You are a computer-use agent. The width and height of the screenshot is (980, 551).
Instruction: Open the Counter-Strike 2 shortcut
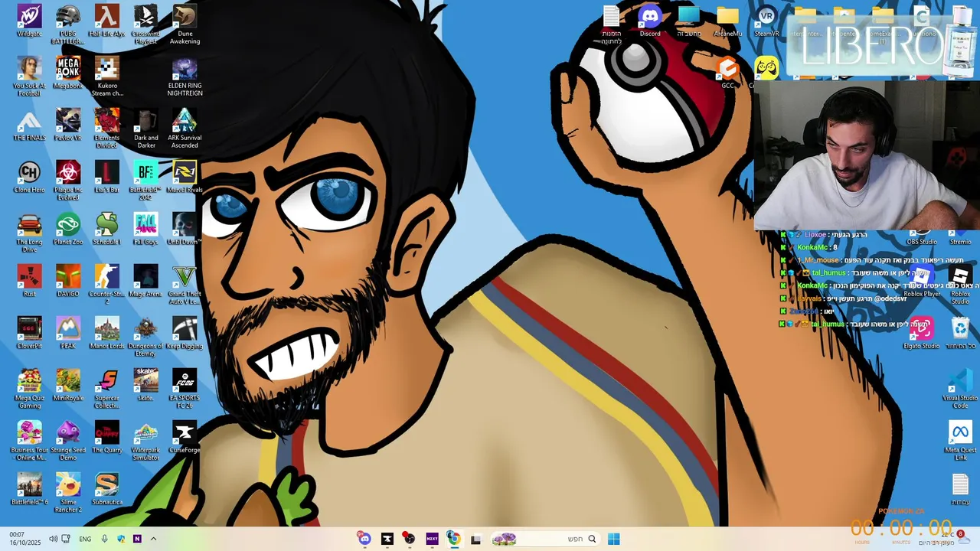106,284
